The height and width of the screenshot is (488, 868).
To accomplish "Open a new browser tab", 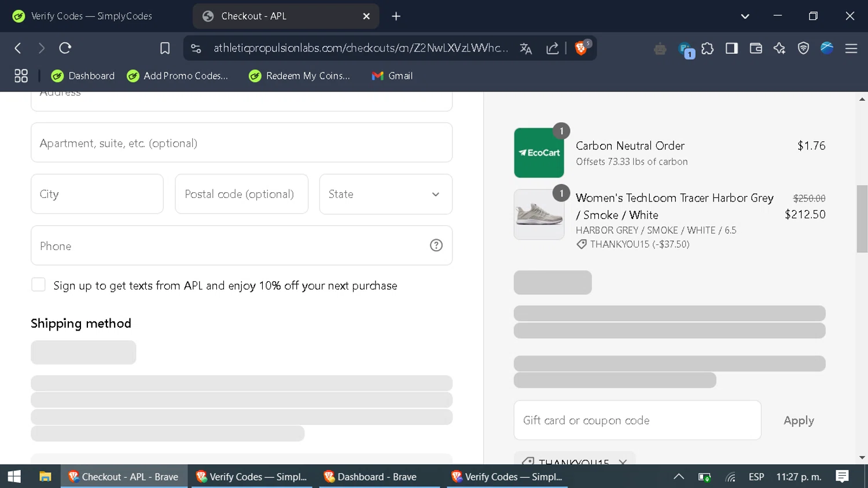I will tap(396, 16).
